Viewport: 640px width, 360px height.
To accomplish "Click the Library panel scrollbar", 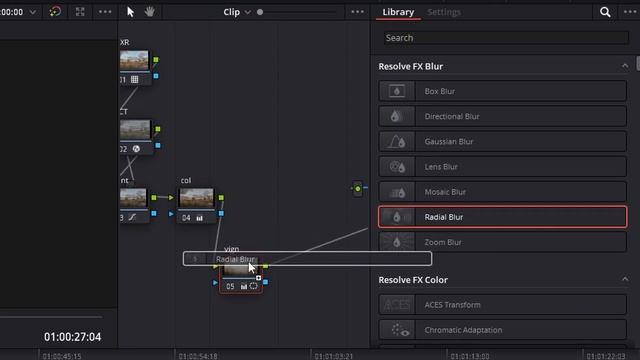I will (x=638, y=64).
